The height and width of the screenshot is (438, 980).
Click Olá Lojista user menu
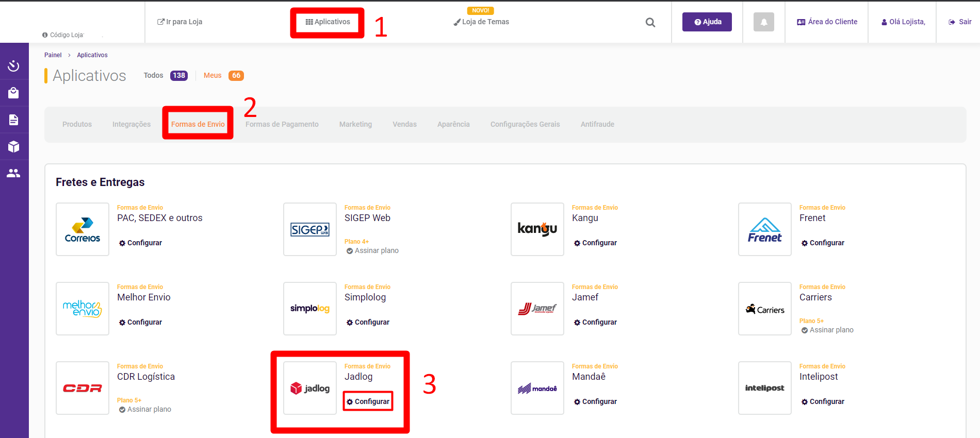[x=903, y=22]
